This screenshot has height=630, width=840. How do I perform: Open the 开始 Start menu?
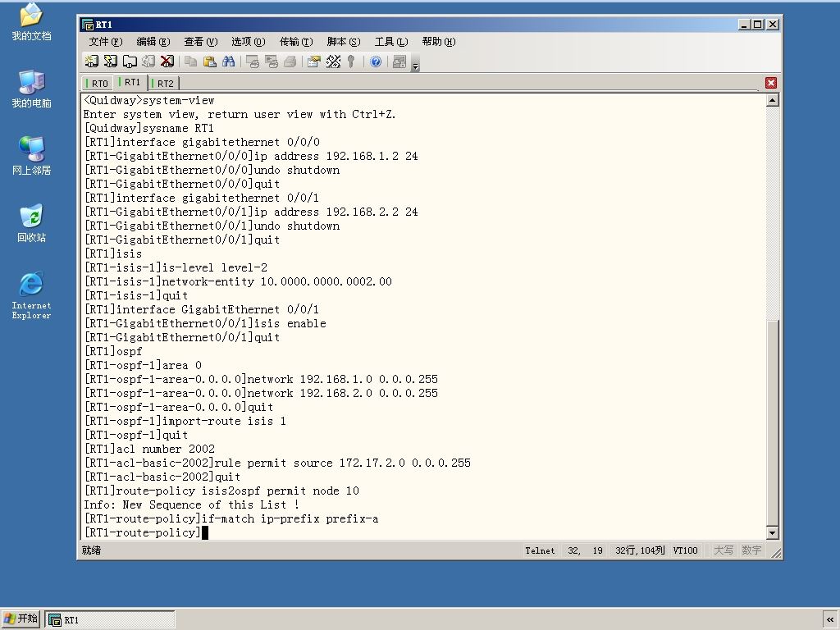(x=21, y=619)
